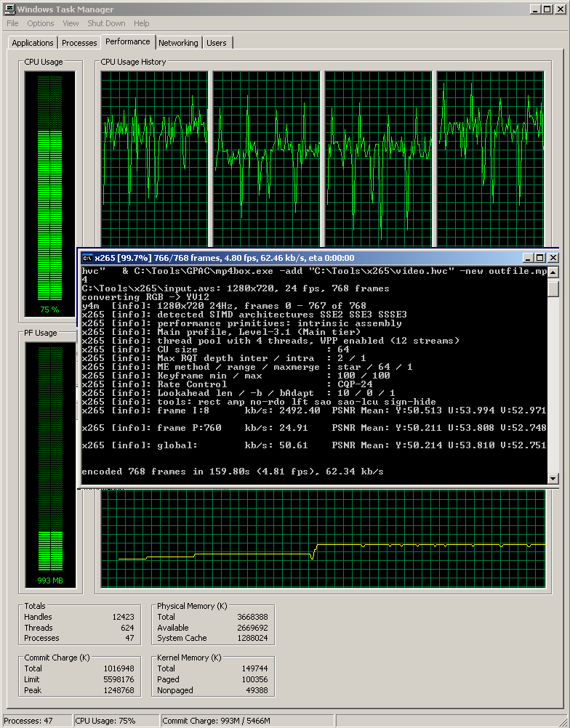Switch to the Processes tab
The image size is (570, 728).
tap(79, 43)
